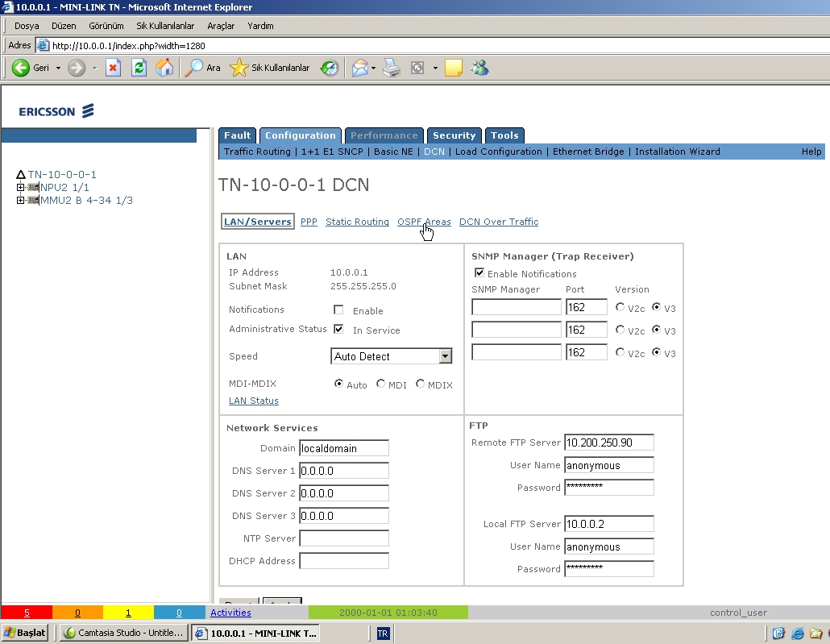Open the Görünüm menu
The width and height of the screenshot is (830, 644).
tap(106, 26)
